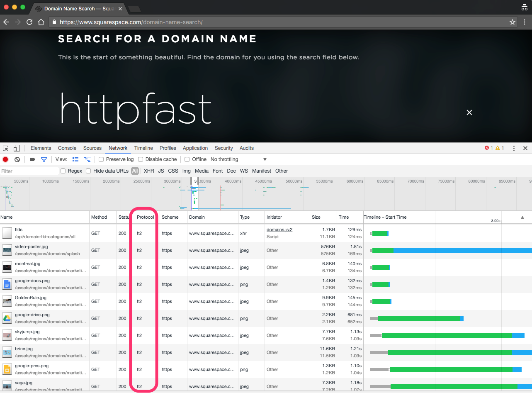Check Hide data URLs option

pyautogui.click(x=88, y=171)
